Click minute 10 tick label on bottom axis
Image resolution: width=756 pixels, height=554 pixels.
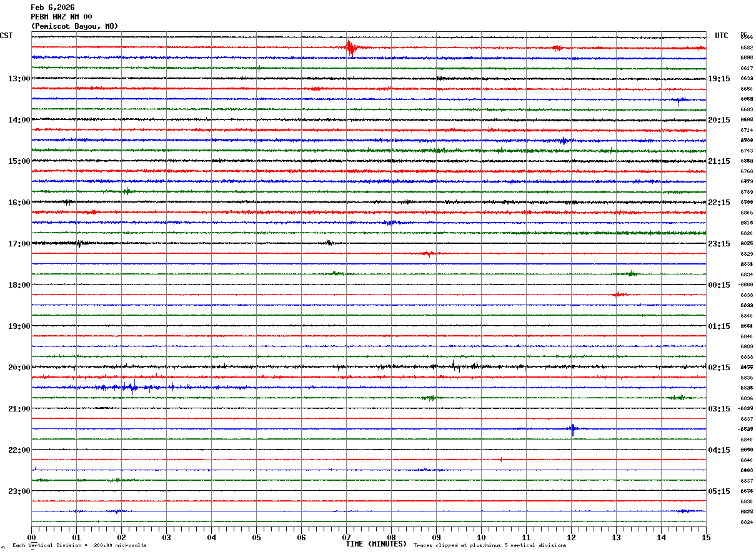tap(481, 537)
